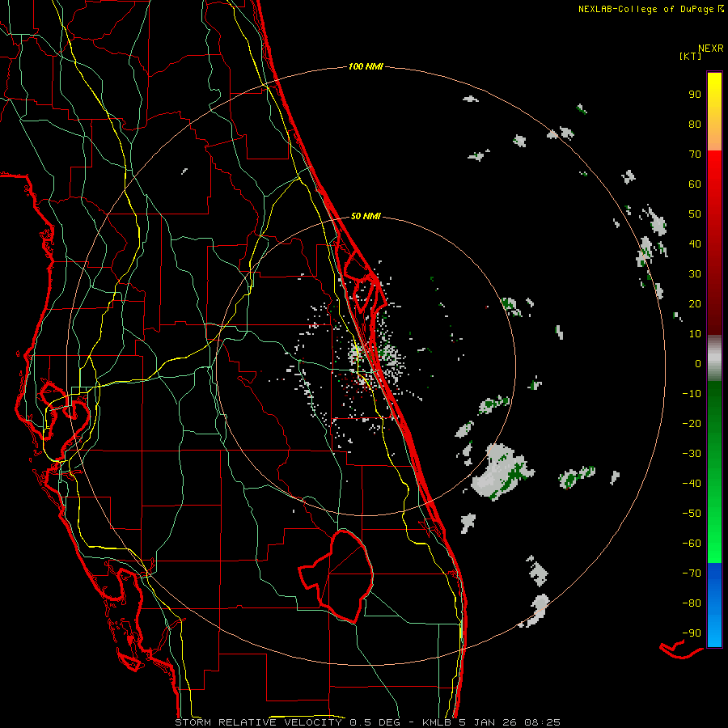Select the 70 knot scale label

[695, 154]
